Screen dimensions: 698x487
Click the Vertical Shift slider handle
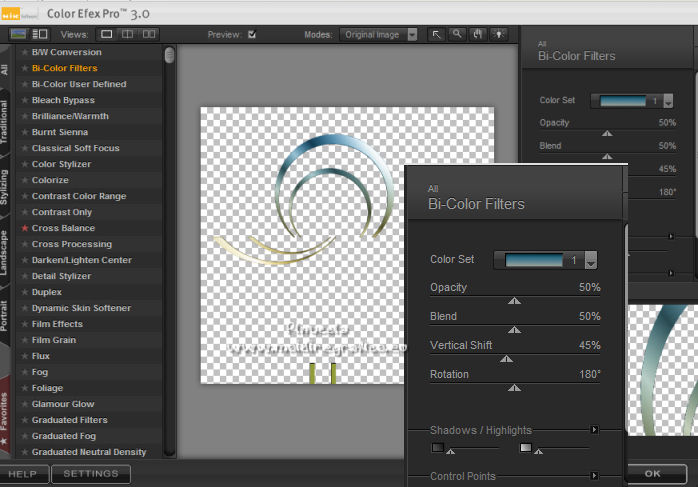506,357
